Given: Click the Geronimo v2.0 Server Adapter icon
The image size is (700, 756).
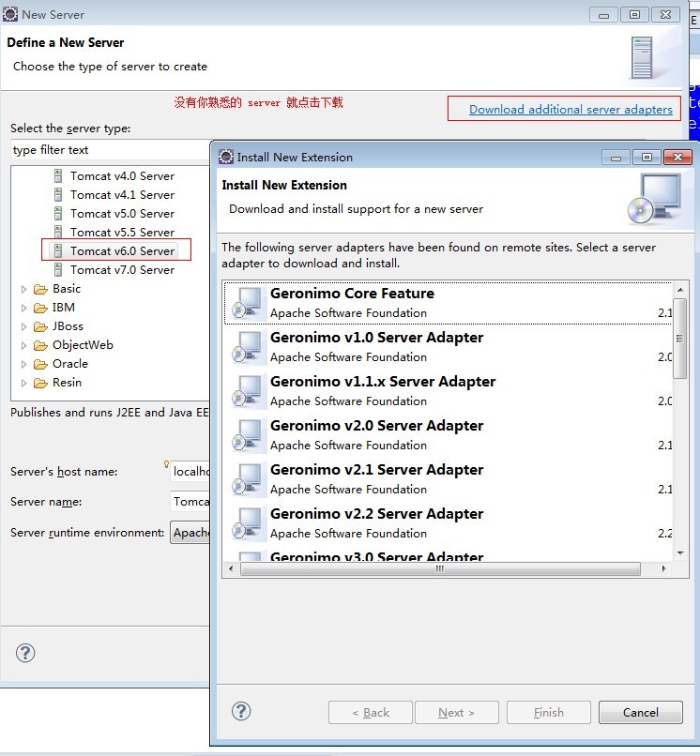Looking at the screenshot, I should pos(249,435).
